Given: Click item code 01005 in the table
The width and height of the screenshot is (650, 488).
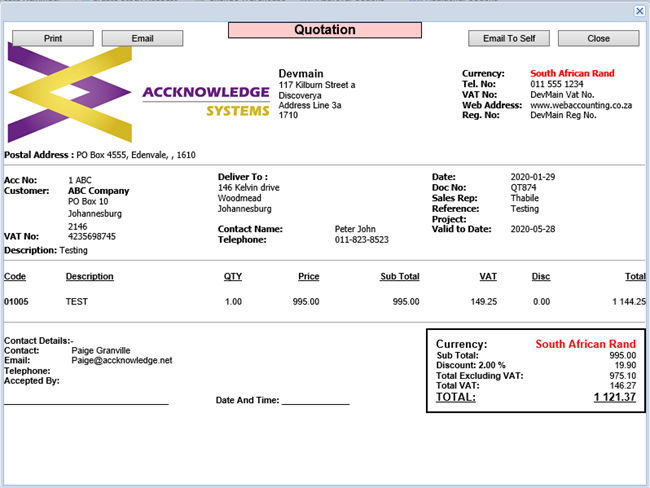Looking at the screenshot, I should click(17, 301).
